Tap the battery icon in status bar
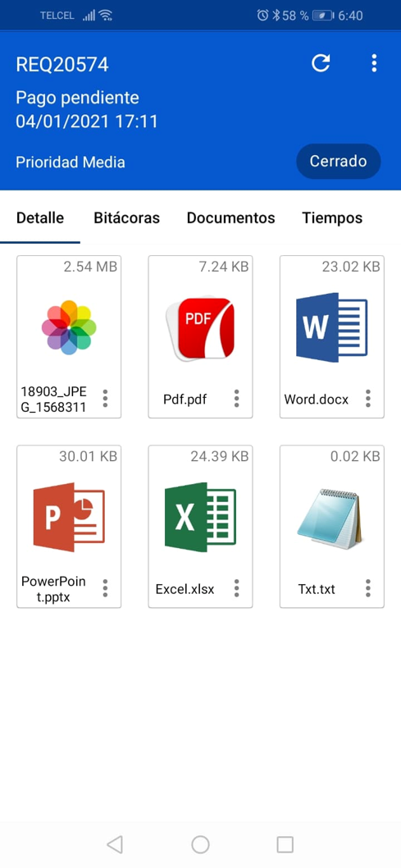The height and width of the screenshot is (868, 401). coord(322,16)
